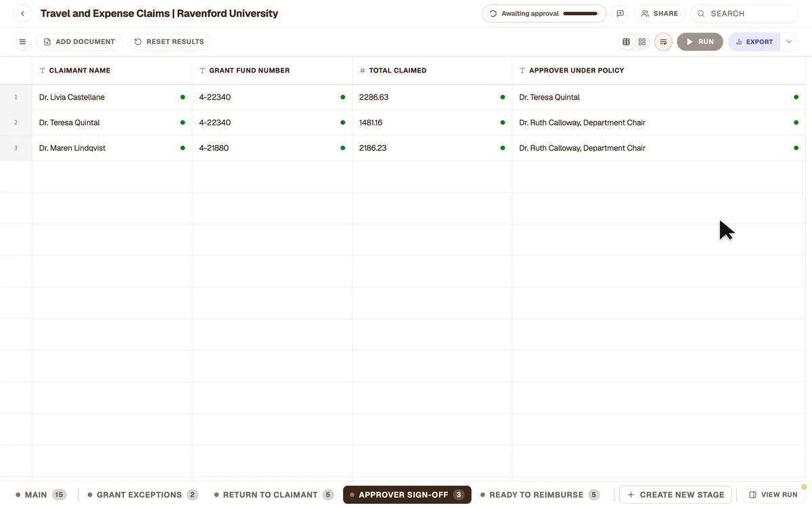Click approver Dr. Teresa Quintal in row 1
This screenshot has width=812, height=508.
[x=549, y=98]
